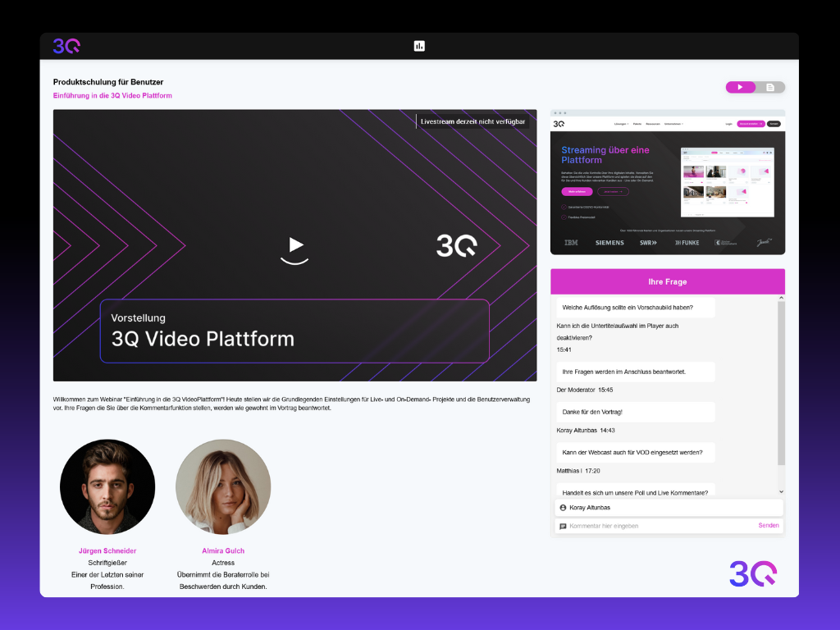The height and width of the screenshot is (630, 840).
Task: Select message 'Danke für den Vortrag!'
Action: (636, 412)
